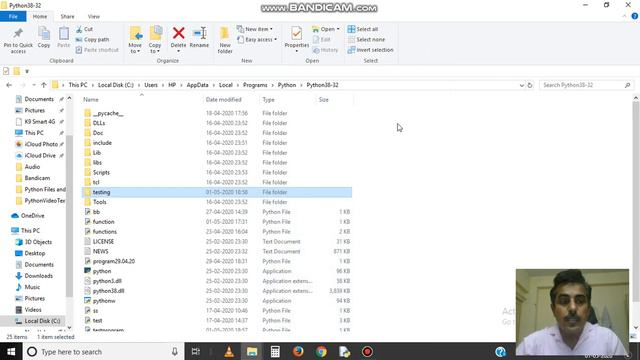The image size is (640, 360).
Task: Open the Easy access dropdown
Action: pyautogui.click(x=257, y=40)
